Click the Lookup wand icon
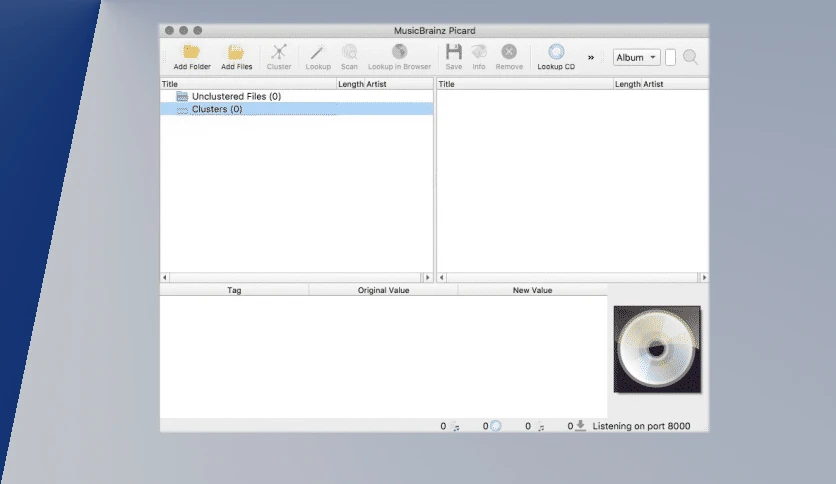Screen dimensions: 836x484 pyautogui.click(x=317, y=52)
